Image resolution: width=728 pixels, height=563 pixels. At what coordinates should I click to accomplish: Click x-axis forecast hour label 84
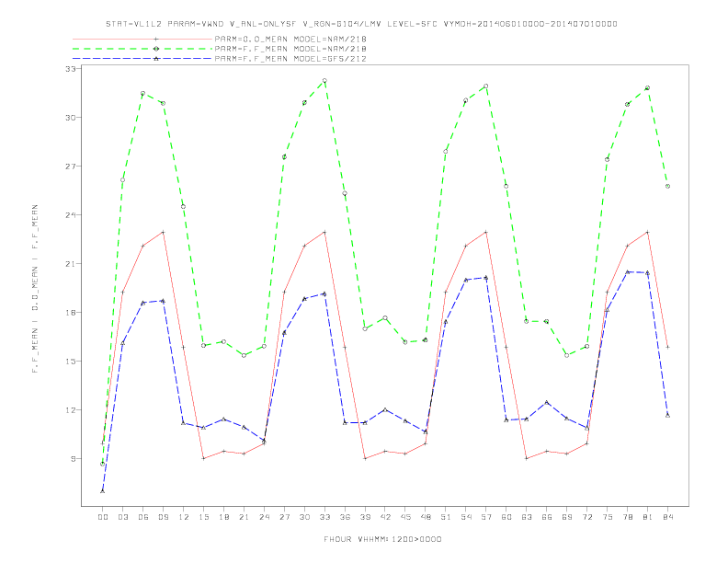[667, 517]
